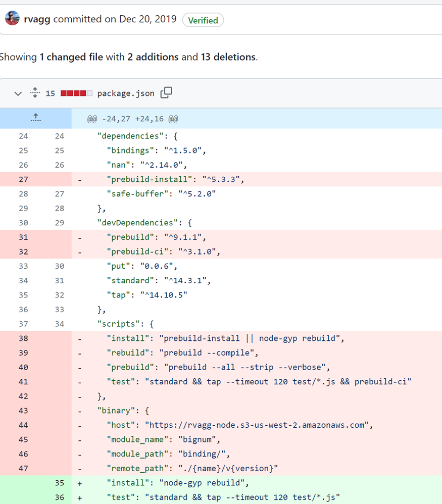Select deleted line number 38 install script
Viewport: 442px width, 504px height.
point(23,338)
